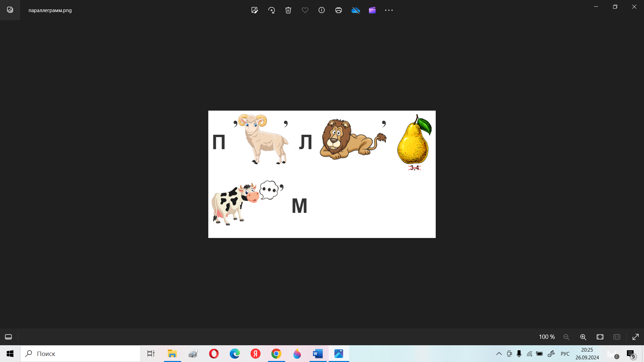Open clock and date 20:25

click(587, 354)
